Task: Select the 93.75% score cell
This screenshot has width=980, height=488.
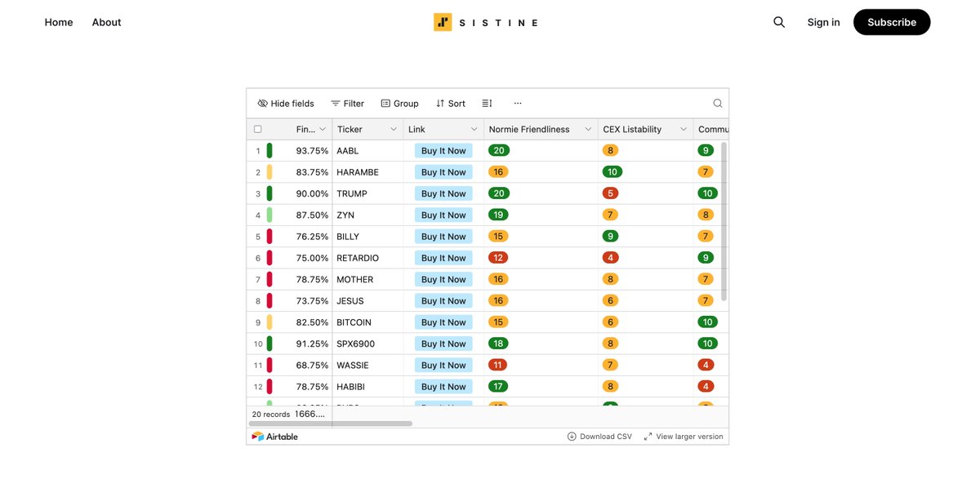Action: (312, 151)
